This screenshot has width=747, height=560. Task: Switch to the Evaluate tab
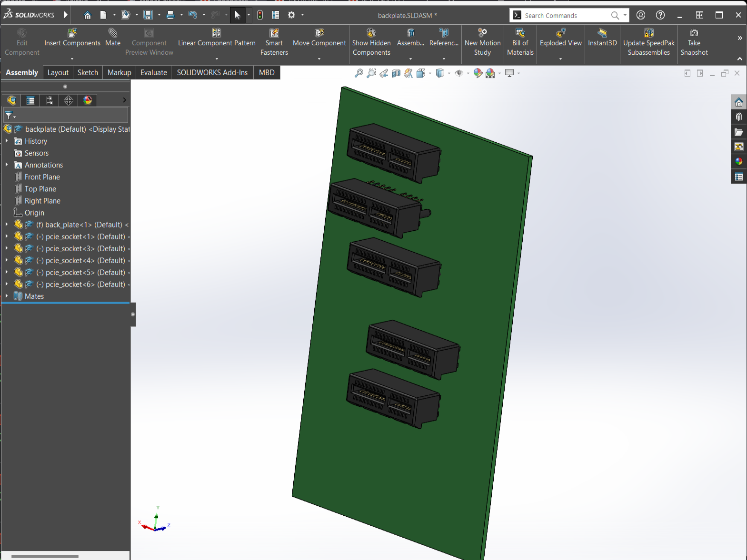(x=153, y=72)
